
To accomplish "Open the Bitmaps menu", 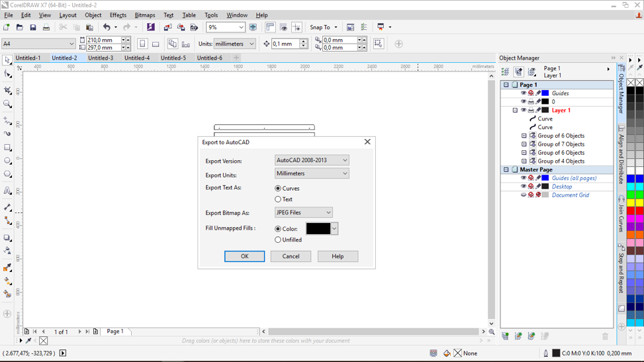I will pyautogui.click(x=145, y=15).
